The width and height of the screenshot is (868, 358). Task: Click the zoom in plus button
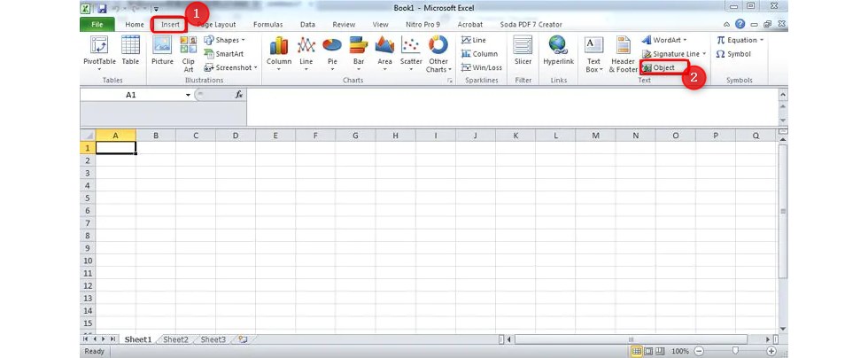(771, 351)
